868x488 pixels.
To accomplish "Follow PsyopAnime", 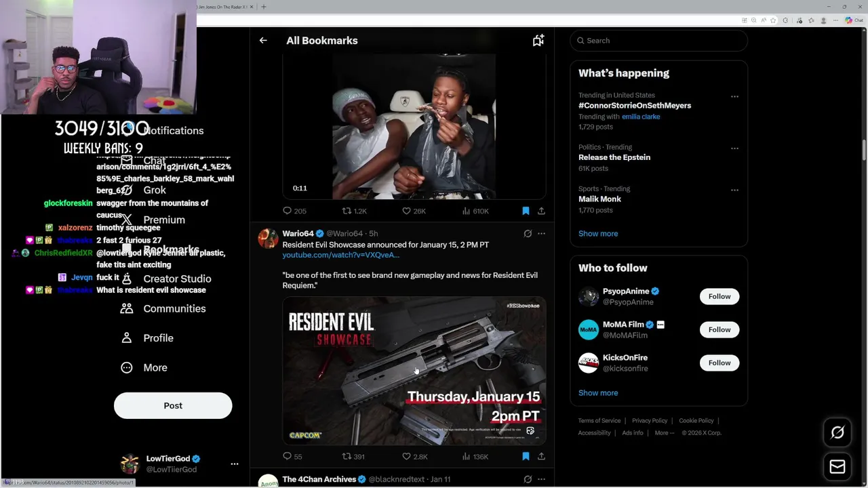I will [x=719, y=296].
